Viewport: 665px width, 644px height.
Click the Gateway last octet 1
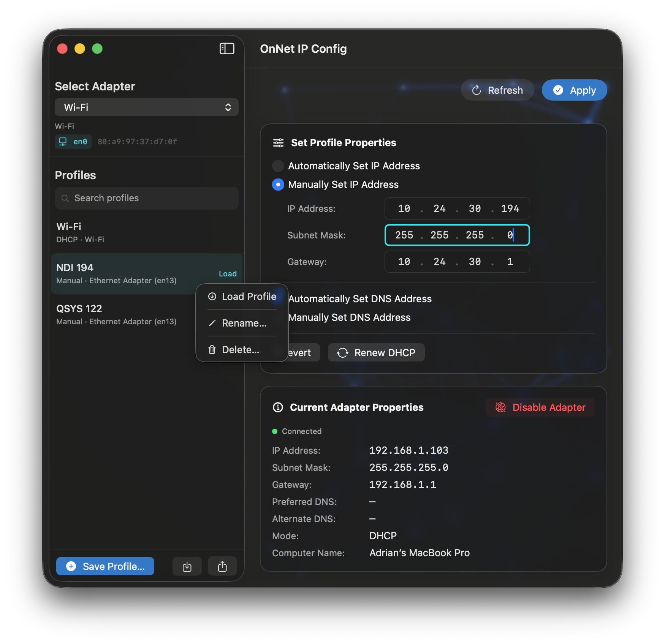click(x=510, y=262)
